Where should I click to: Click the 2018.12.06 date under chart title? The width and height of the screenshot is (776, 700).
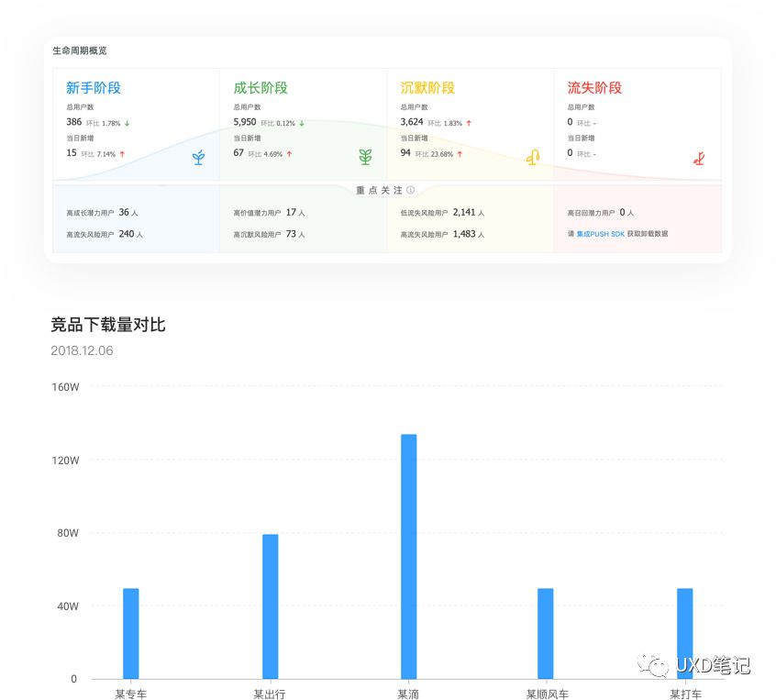83,350
